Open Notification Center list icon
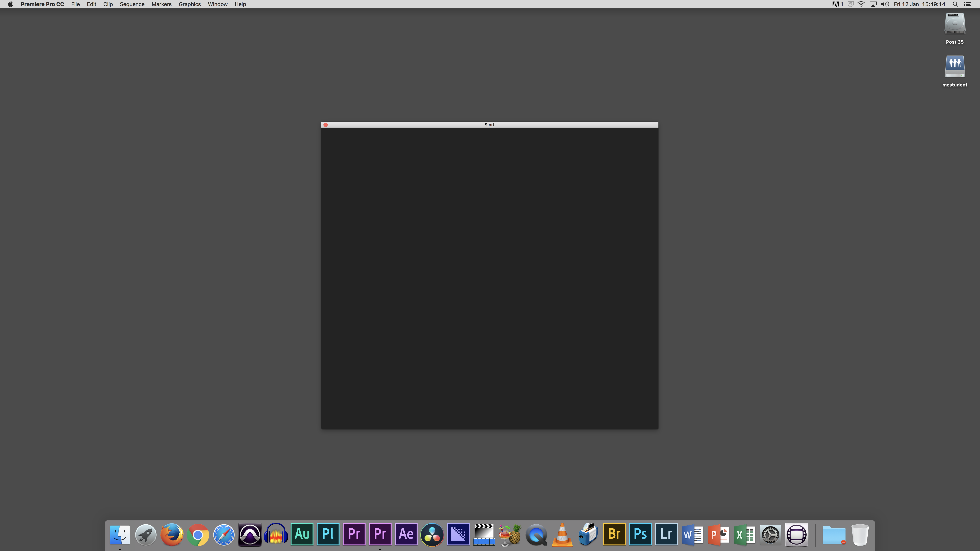This screenshot has height=551, width=980. [x=968, y=4]
